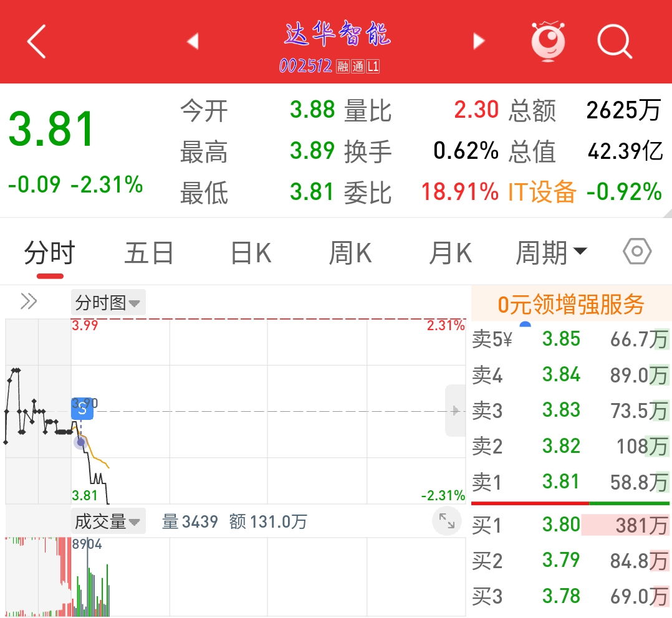The height and width of the screenshot is (618, 672).
Task: Select 卖2 row at price 3.82
Action: [570, 446]
